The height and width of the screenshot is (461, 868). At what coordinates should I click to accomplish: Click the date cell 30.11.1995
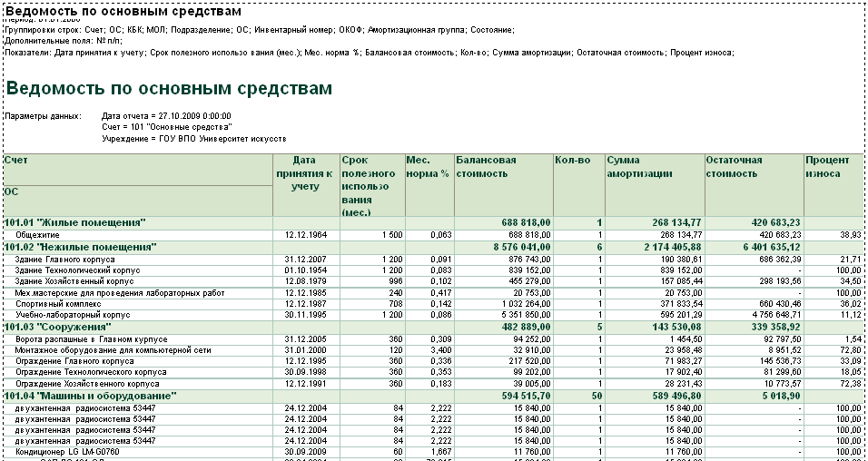(x=306, y=315)
